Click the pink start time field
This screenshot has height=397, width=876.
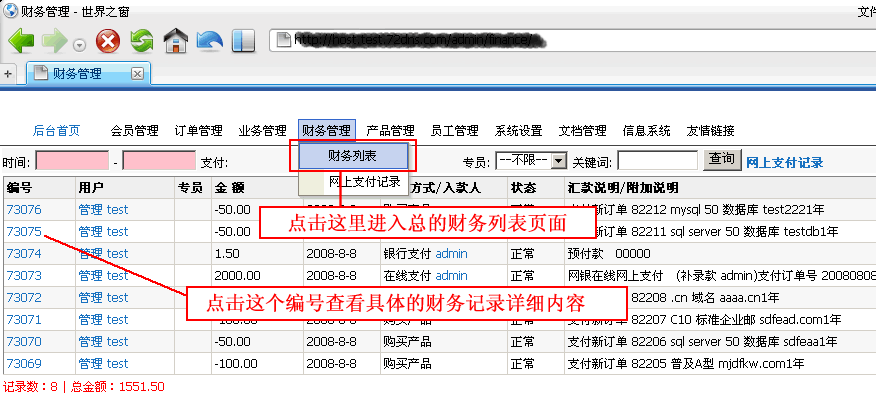tap(72, 160)
